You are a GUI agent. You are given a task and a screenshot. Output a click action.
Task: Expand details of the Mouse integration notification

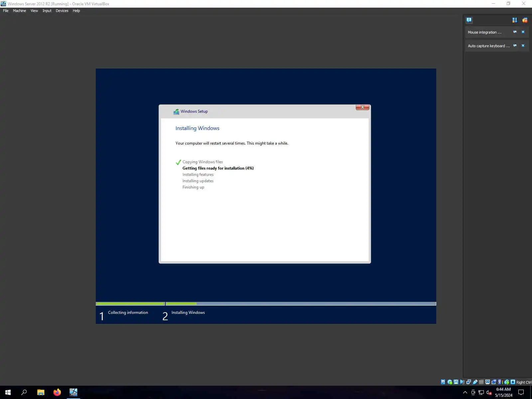[515, 32]
